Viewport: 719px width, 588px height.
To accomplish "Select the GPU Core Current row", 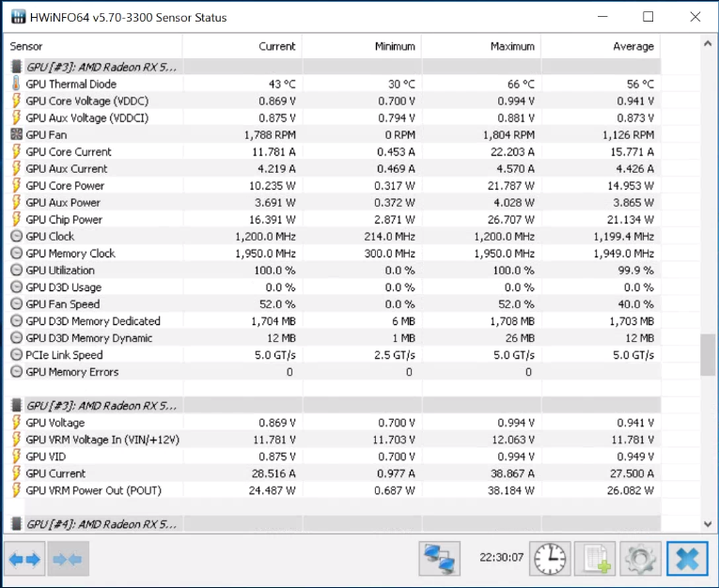I will (x=334, y=152).
